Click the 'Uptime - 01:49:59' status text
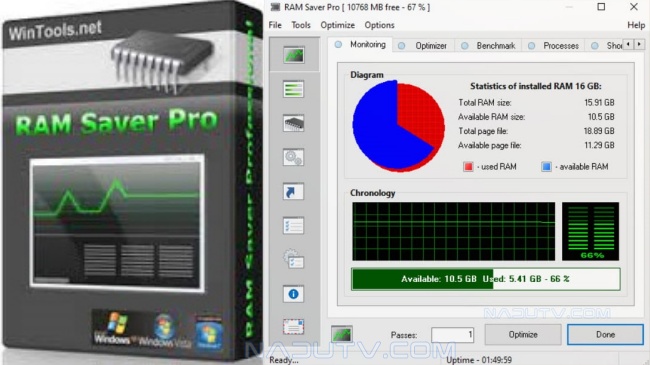This screenshot has height=365, width=650. click(x=479, y=360)
